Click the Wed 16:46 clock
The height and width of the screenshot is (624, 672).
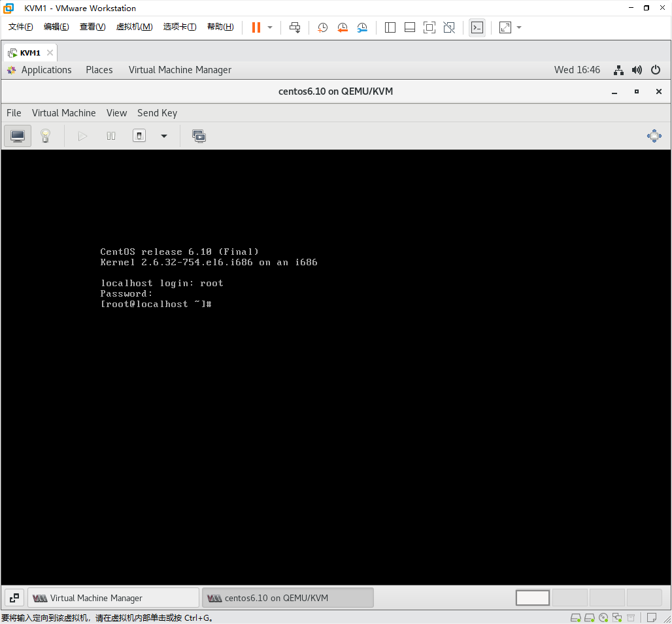coord(577,70)
